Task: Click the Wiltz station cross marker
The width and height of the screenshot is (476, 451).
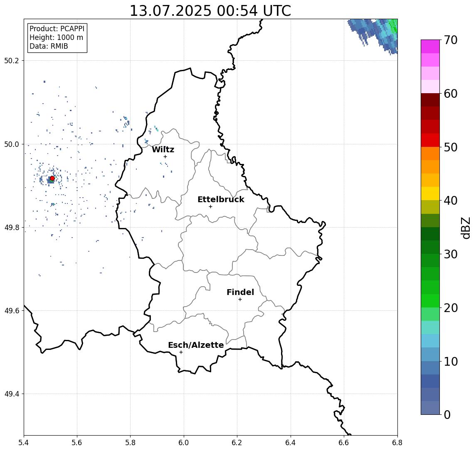Action: [x=165, y=157]
